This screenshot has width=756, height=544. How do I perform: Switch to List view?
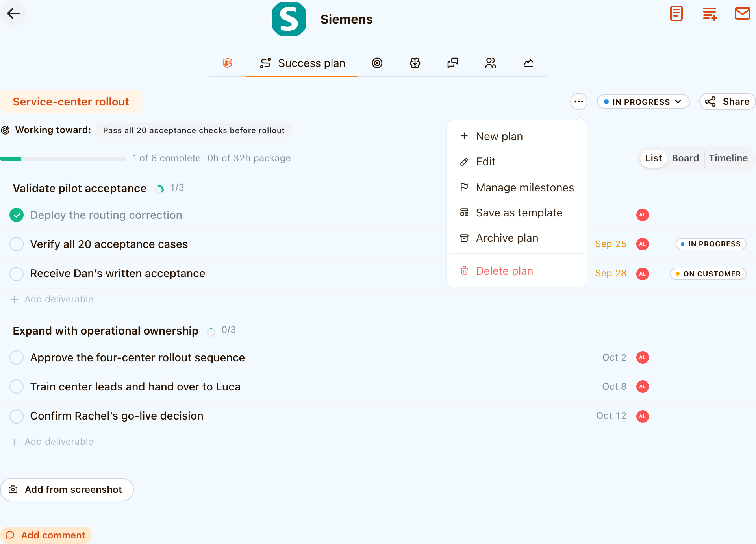click(653, 158)
